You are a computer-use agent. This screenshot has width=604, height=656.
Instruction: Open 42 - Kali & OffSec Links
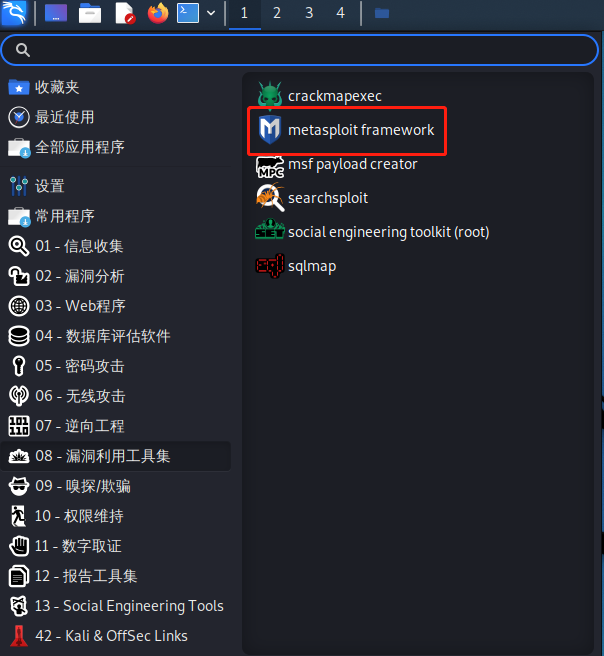point(115,636)
